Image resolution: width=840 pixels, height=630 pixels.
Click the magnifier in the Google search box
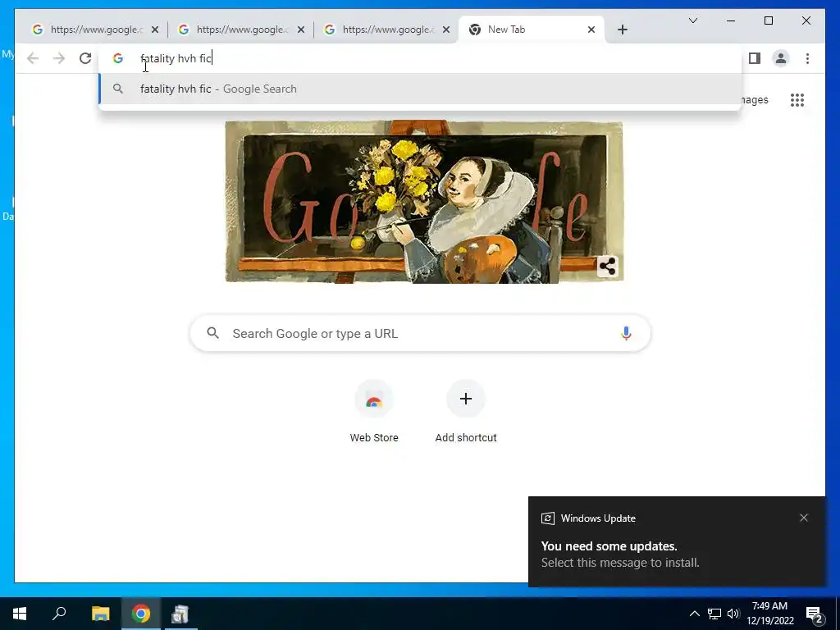pyautogui.click(x=212, y=333)
